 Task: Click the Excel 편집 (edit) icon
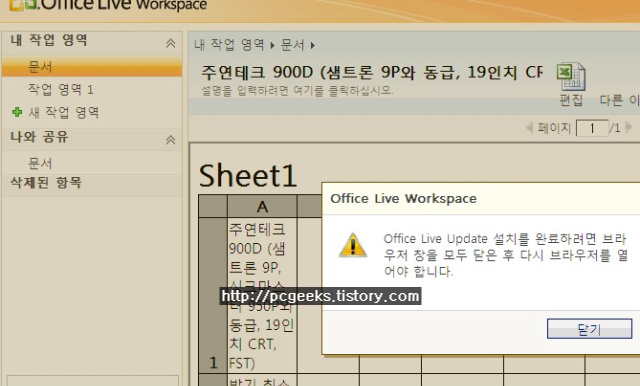click(571, 76)
